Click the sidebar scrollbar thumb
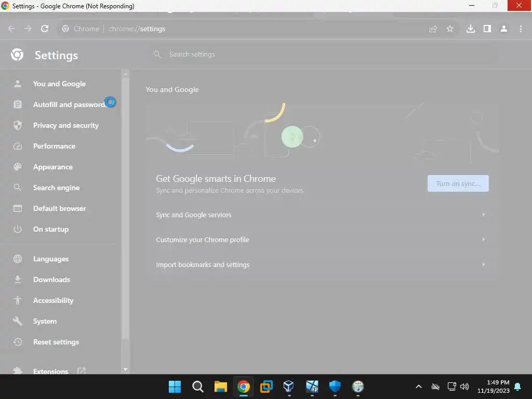 coord(126,208)
